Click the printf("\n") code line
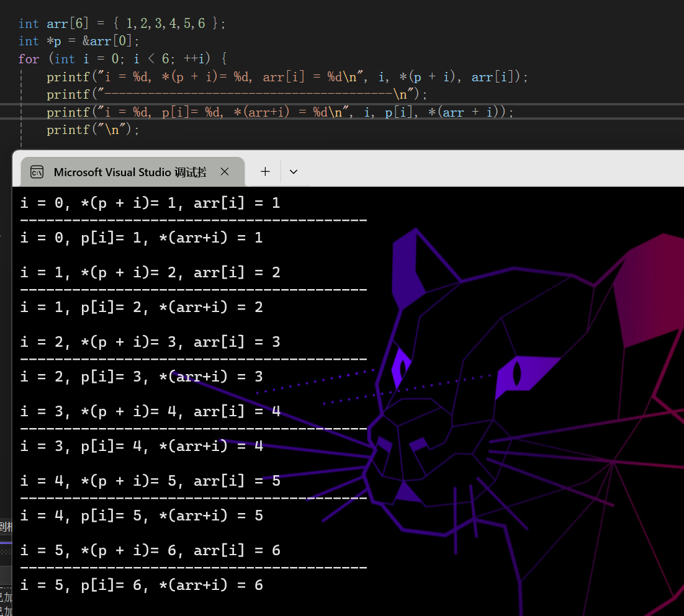This screenshot has height=616, width=684. coord(93,130)
